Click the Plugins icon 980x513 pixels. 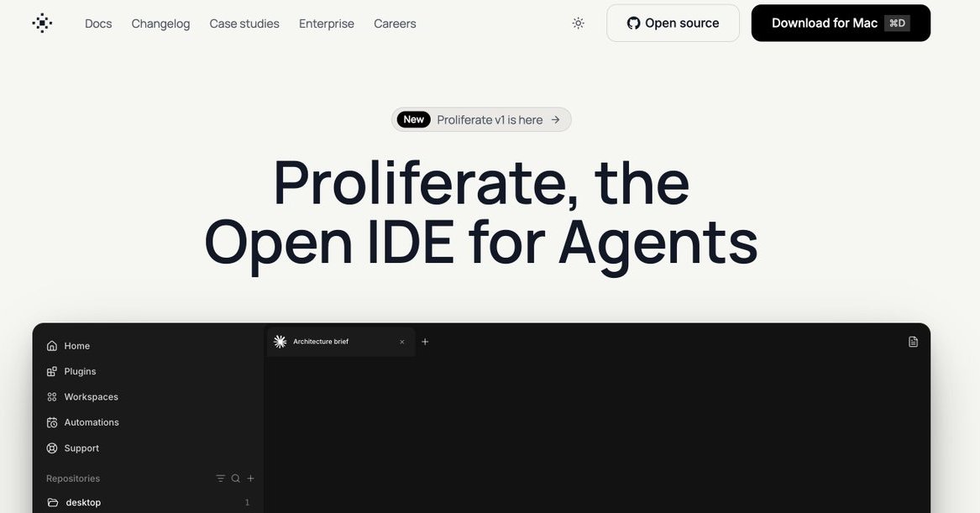pyautogui.click(x=52, y=371)
